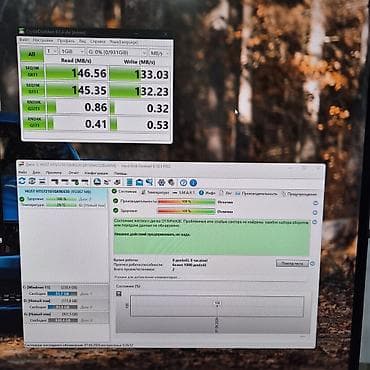Click the blue help question mark icon
The image size is (370, 370).
tap(183, 183)
